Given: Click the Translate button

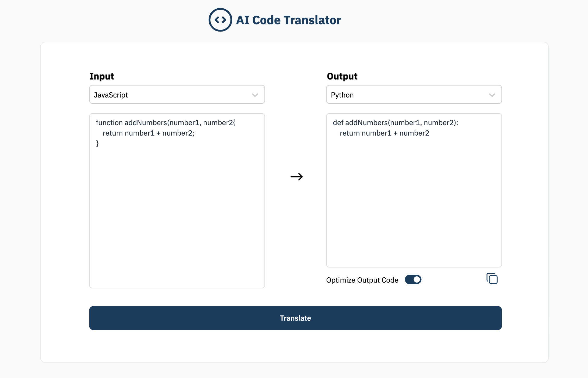Looking at the screenshot, I should tap(295, 318).
